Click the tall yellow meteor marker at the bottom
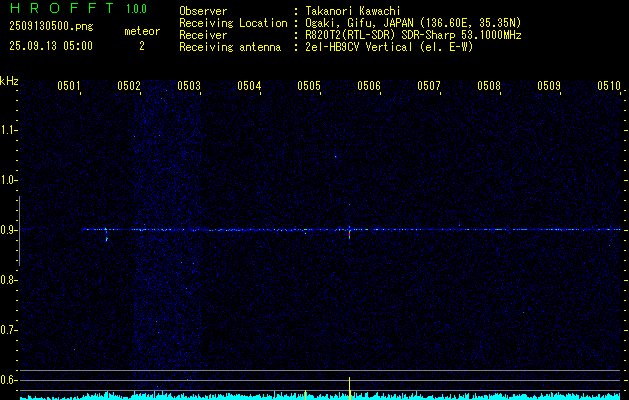Screen dimensions: 629x400 pos(349,388)
